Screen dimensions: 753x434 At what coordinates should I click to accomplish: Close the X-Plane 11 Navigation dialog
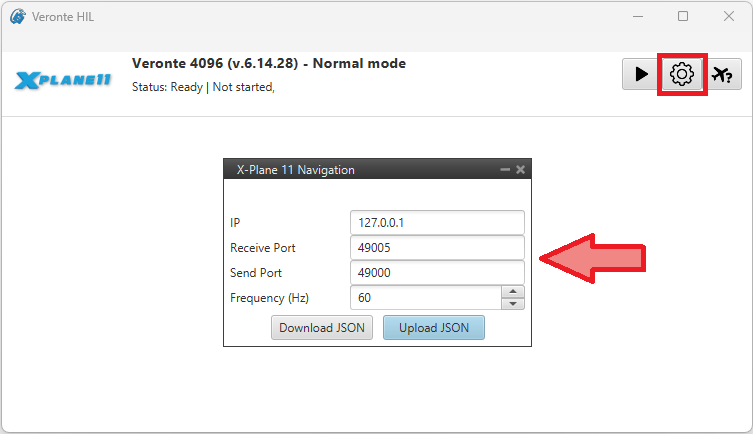pyautogui.click(x=520, y=170)
